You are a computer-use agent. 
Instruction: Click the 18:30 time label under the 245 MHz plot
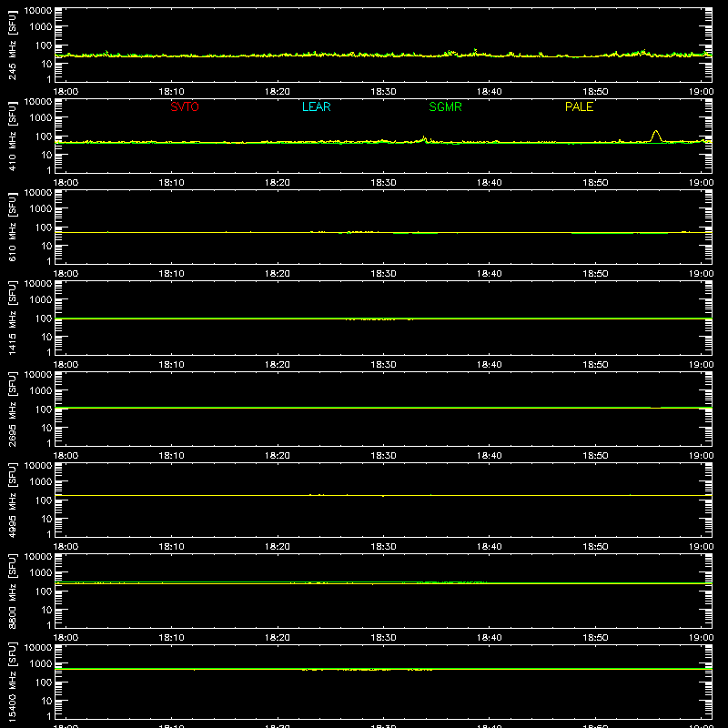pyautogui.click(x=383, y=92)
